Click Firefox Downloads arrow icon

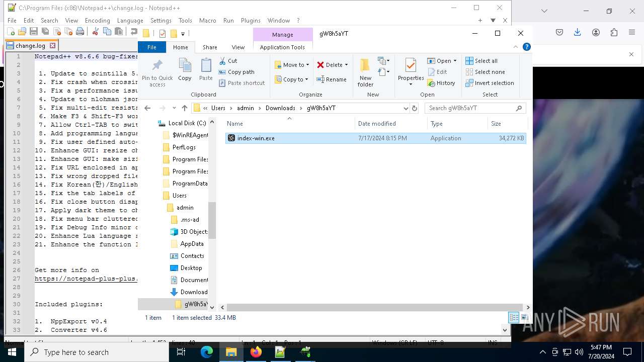pyautogui.click(x=577, y=32)
